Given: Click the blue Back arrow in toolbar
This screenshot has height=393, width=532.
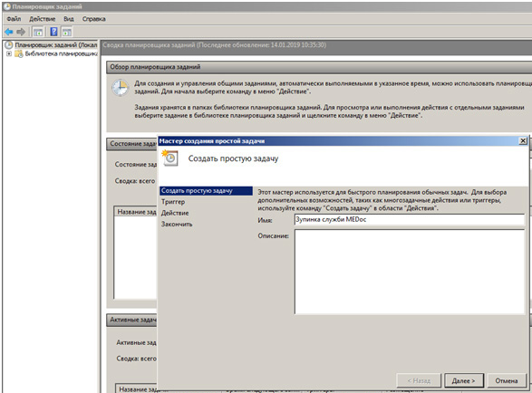Looking at the screenshot, I should [8, 33].
